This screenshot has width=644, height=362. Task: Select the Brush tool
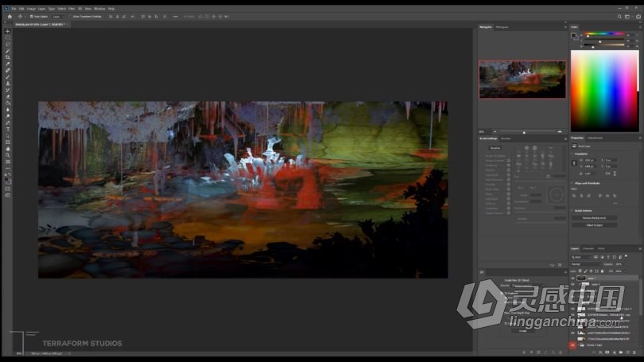tap(8, 76)
